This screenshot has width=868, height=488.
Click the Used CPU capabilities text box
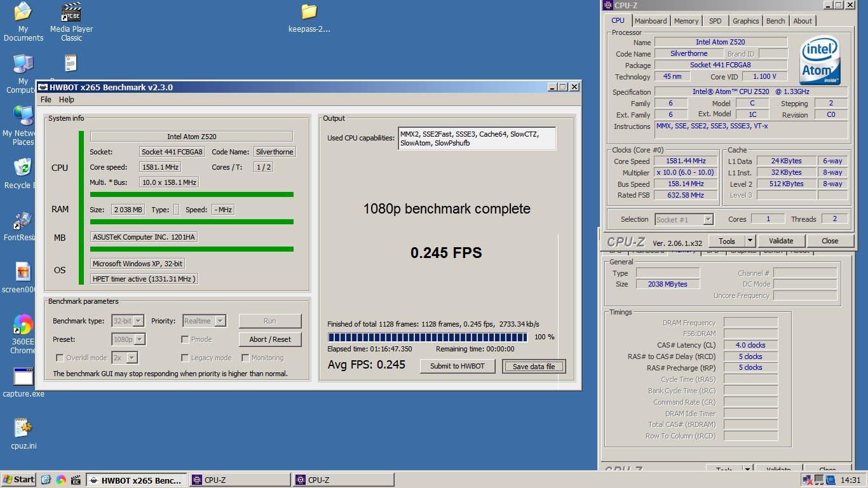[477, 139]
